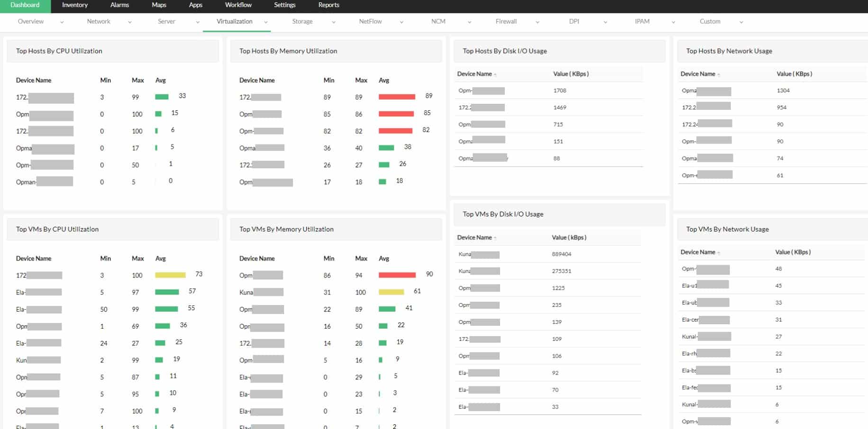
Task: Expand the Firewall dropdown menu
Action: click(x=537, y=21)
